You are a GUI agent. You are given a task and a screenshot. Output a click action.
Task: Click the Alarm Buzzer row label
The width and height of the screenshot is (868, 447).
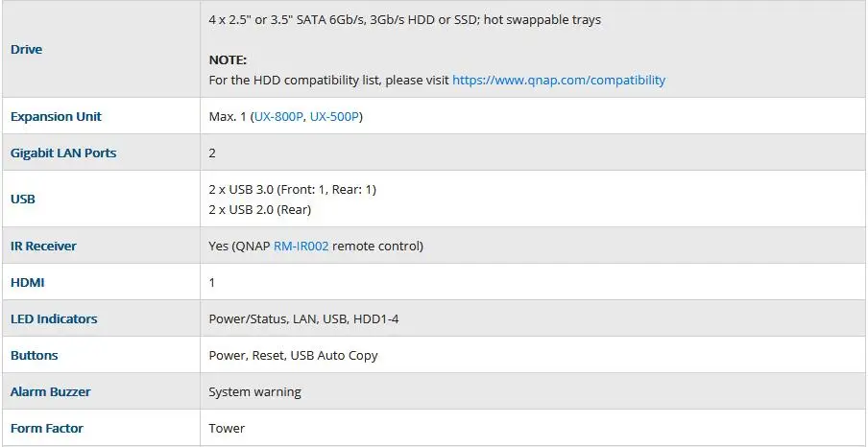(x=50, y=391)
